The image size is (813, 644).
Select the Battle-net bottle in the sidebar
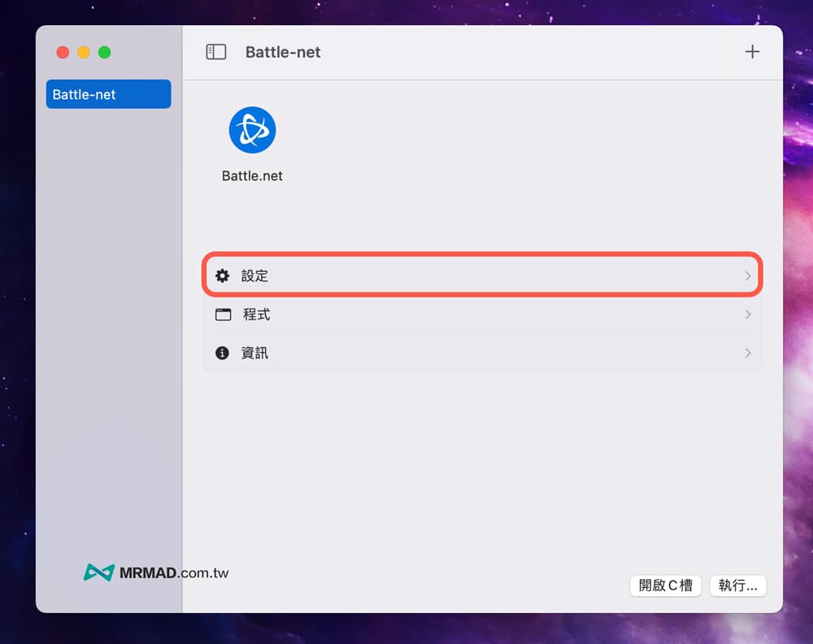pos(108,94)
